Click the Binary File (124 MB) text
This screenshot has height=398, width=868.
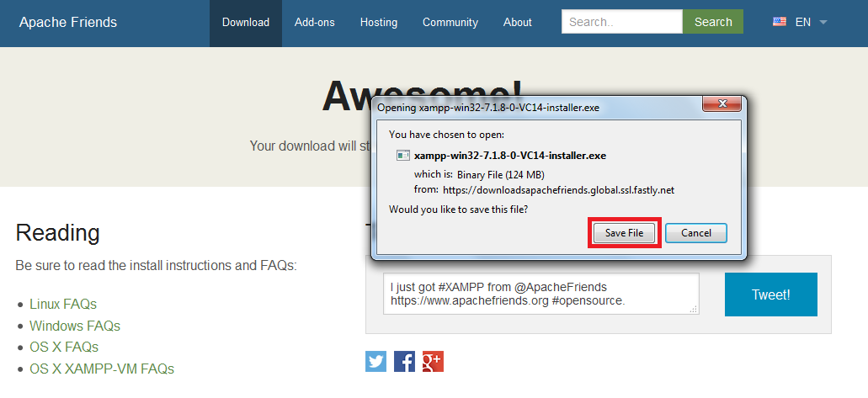point(501,175)
